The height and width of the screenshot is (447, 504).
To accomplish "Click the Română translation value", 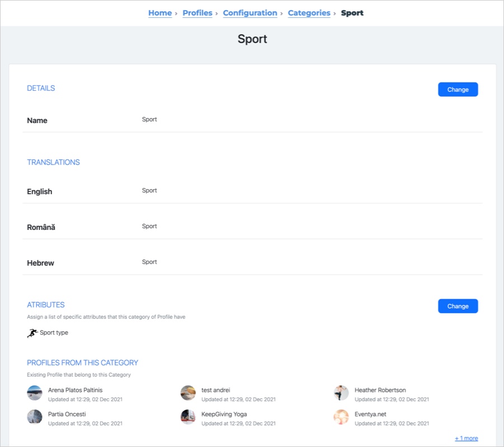I will (x=150, y=226).
